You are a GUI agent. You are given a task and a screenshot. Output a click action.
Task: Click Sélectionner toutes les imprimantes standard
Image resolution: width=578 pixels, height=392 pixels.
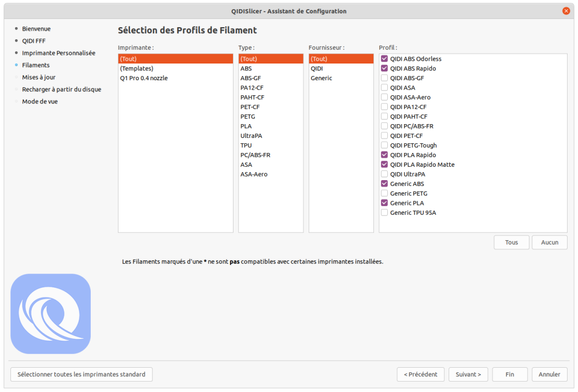pos(81,374)
